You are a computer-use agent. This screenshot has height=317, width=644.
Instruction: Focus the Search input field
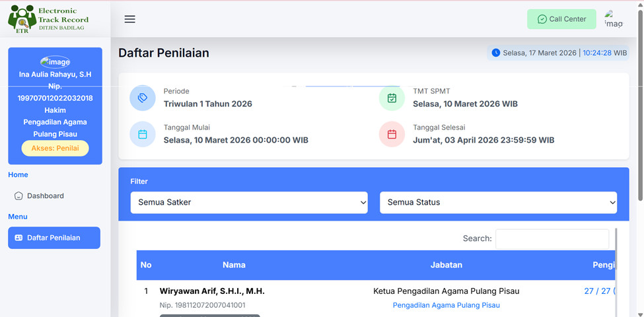pyautogui.click(x=552, y=238)
